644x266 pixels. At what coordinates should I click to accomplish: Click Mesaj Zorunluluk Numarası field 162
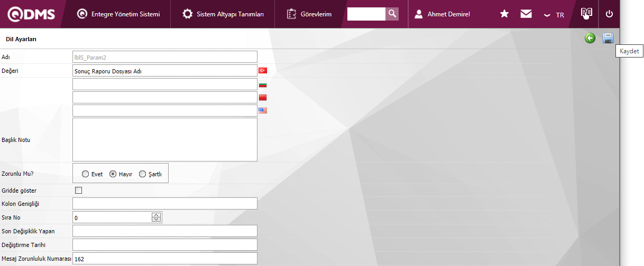(x=165, y=259)
